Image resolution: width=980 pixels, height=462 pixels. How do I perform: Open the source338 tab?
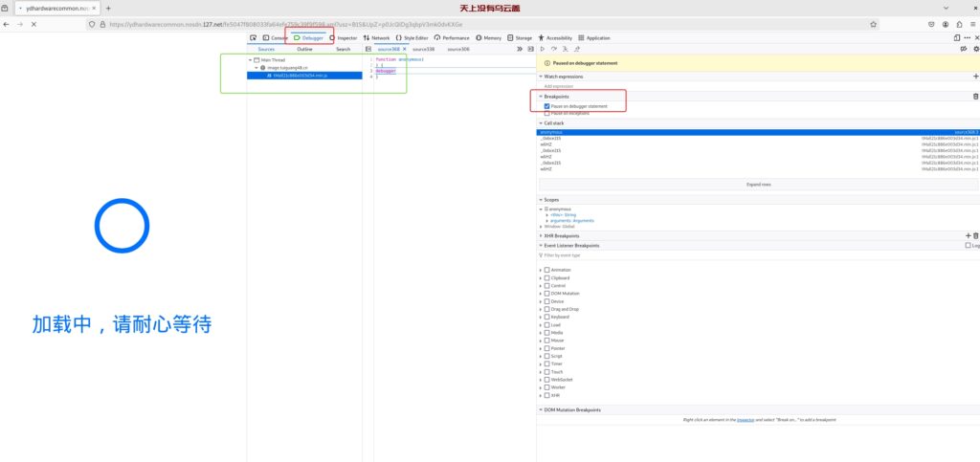(423, 49)
